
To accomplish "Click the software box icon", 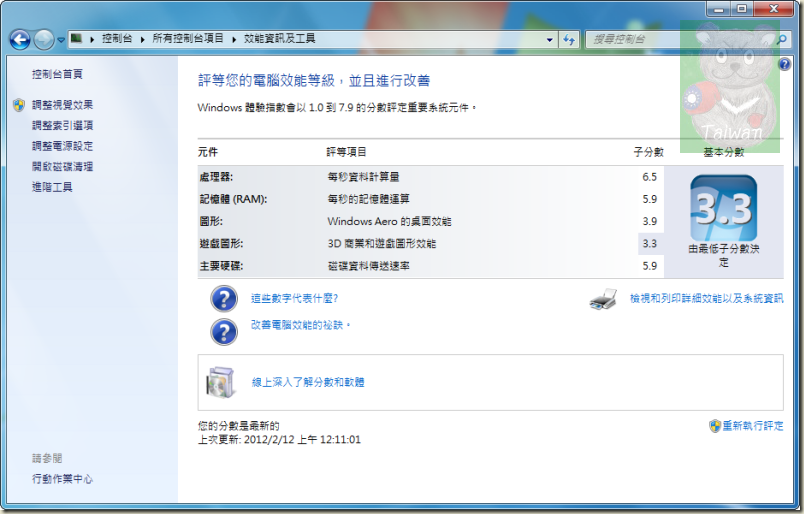I will coord(220,382).
